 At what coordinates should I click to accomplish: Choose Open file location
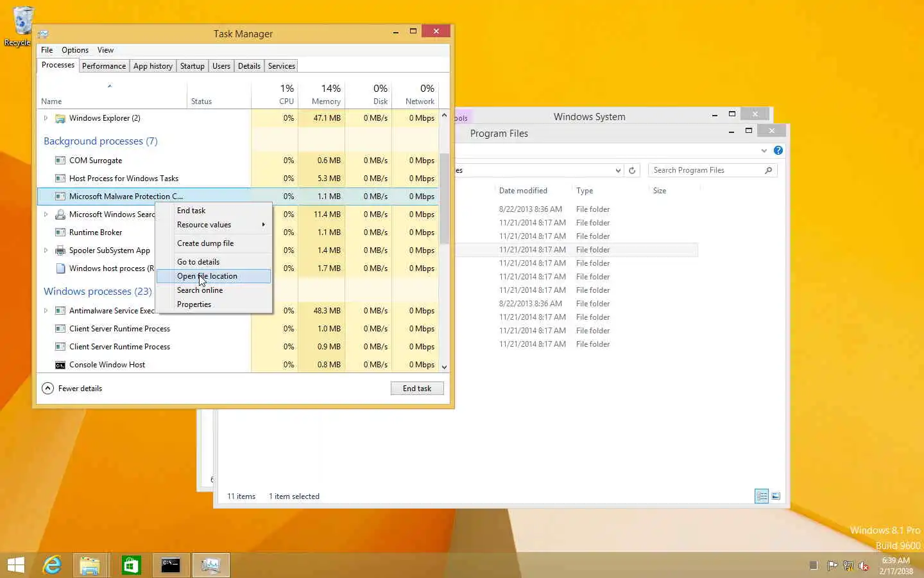pyautogui.click(x=214, y=276)
